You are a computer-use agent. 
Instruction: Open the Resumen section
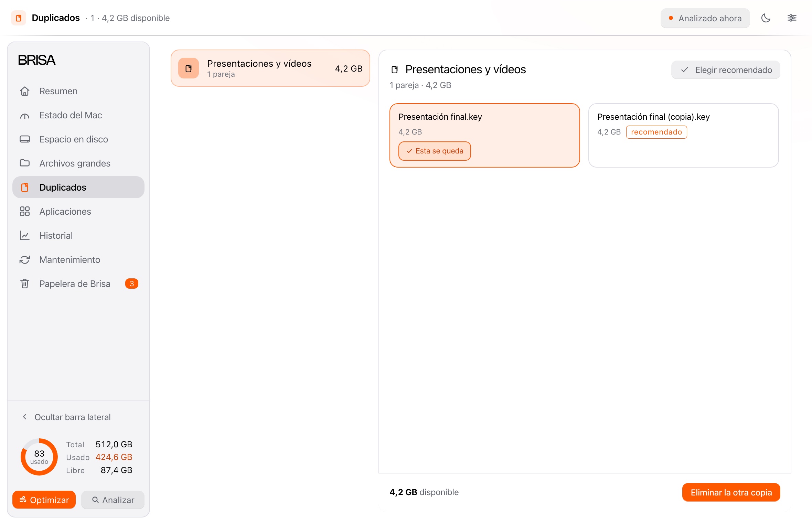pos(78,91)
